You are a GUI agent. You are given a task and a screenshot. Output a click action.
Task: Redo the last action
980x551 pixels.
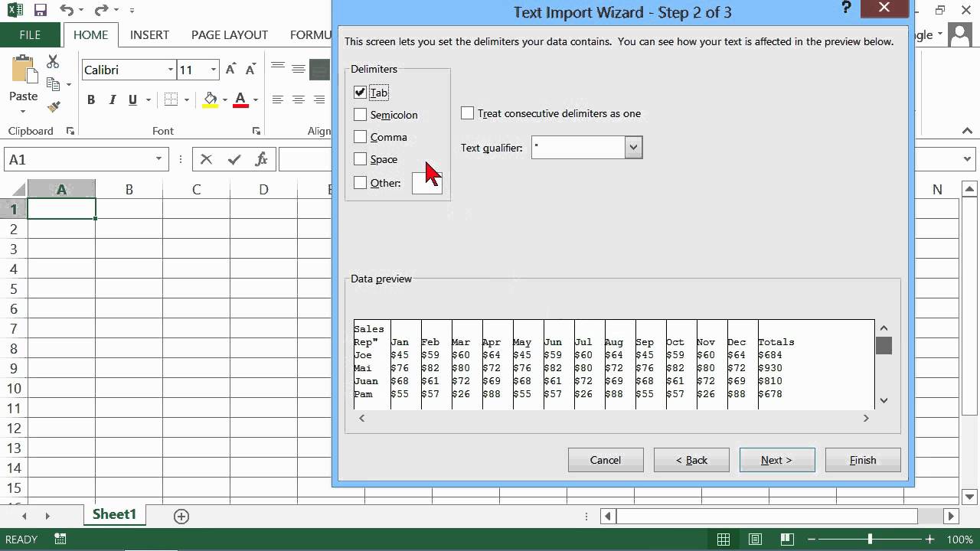[101, 11]
